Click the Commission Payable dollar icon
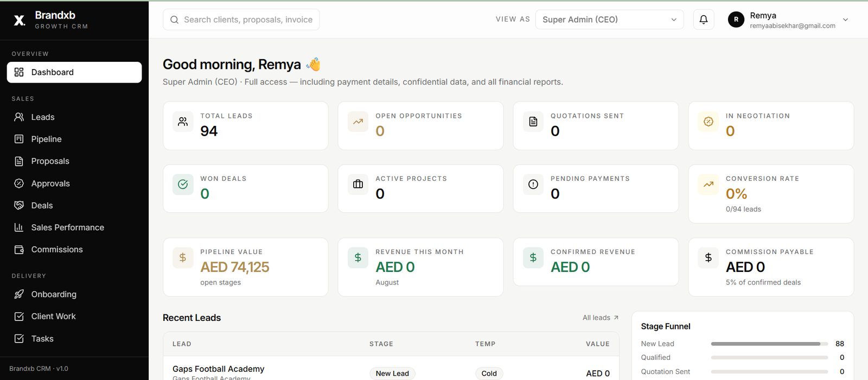Image resolution: width=868 pixels, height=380 pixels. pyautogui.click(x=709, y=257)
